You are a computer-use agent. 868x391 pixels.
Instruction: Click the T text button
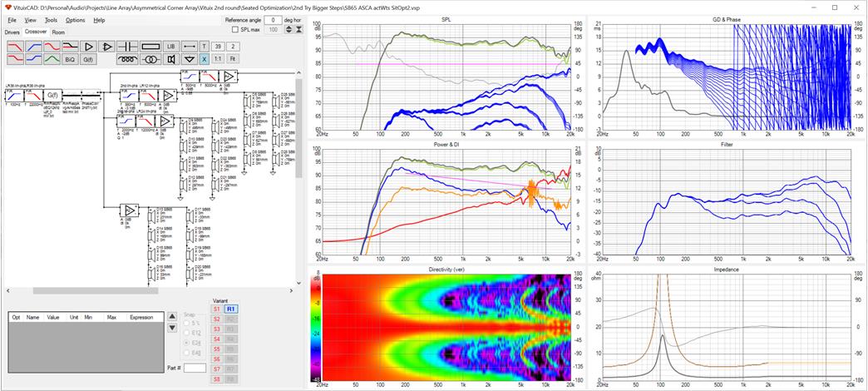(205, 46)
